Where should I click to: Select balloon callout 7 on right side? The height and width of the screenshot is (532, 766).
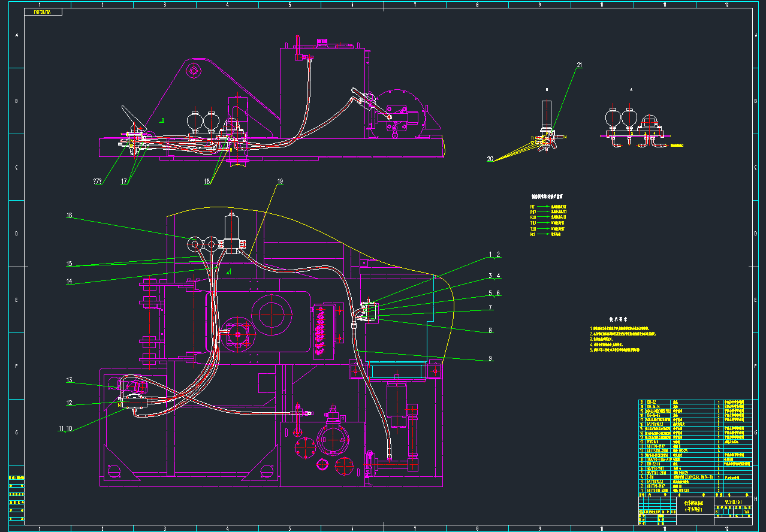coord(490,307)
